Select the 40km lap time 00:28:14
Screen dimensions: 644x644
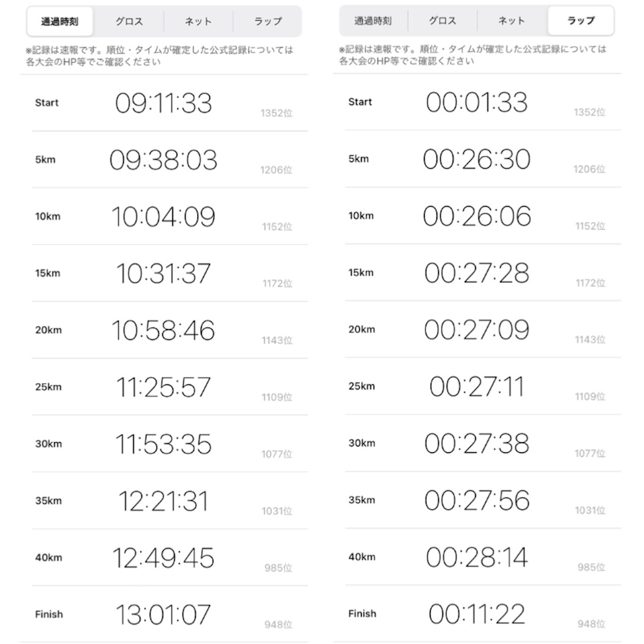pyautogui.click(x=477, y=557)
